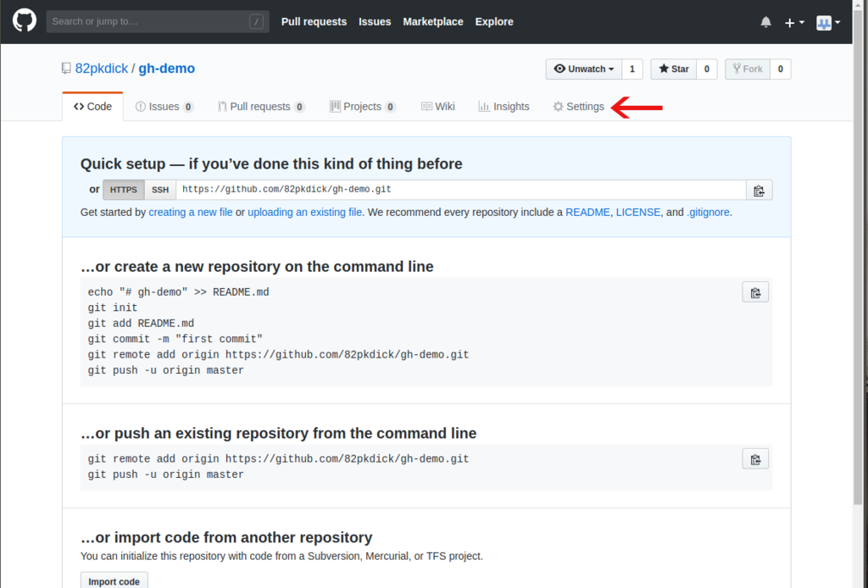
Task: Open the 82pkdick owner profile link
Action: [x=102, y=69]
